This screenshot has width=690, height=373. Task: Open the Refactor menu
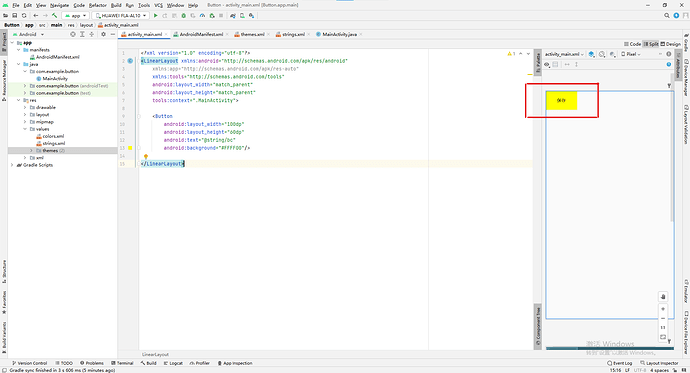tap(98, 5)
